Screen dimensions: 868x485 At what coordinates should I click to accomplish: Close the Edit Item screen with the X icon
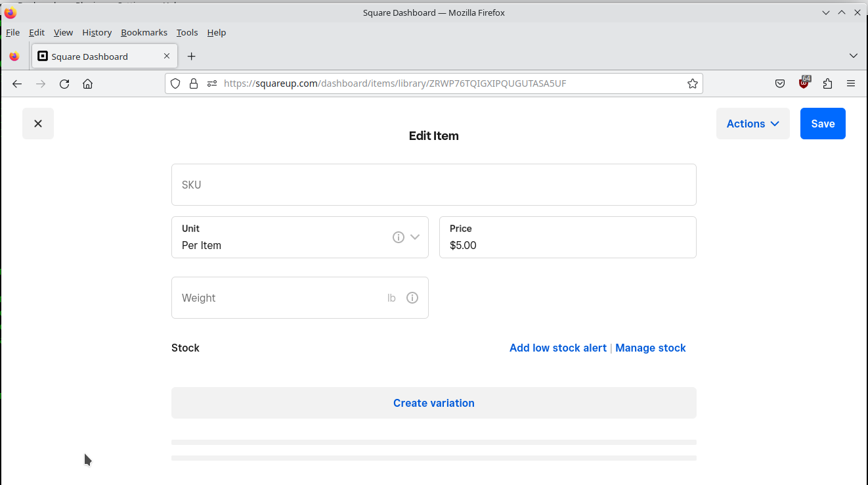pyautogui.click(x=37, y=124)
